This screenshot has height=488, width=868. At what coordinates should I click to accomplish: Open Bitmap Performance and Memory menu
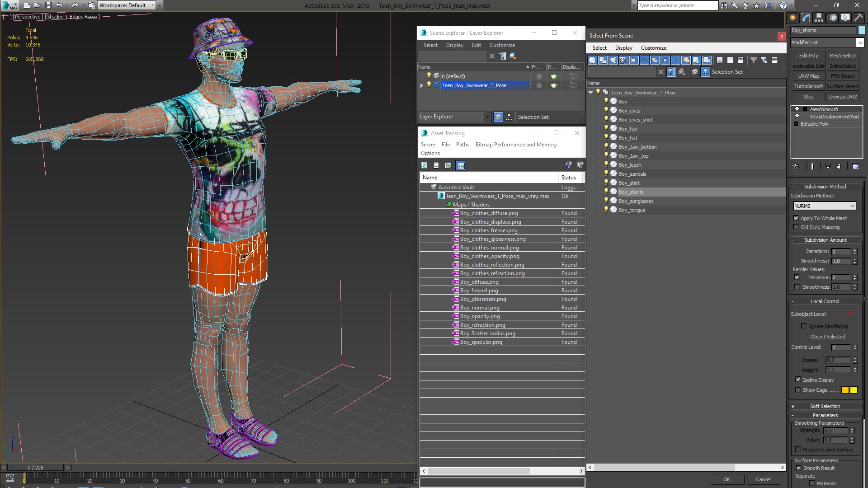tap(516, 145)
